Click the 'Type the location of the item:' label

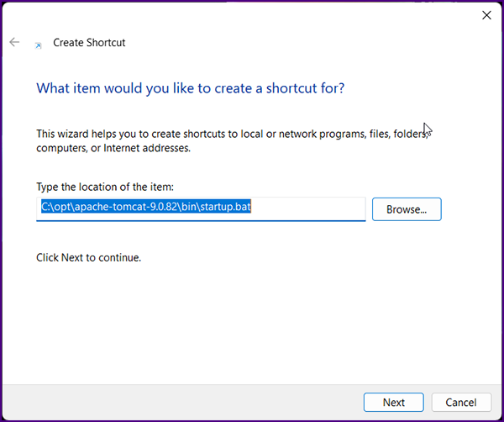[105, 187]
